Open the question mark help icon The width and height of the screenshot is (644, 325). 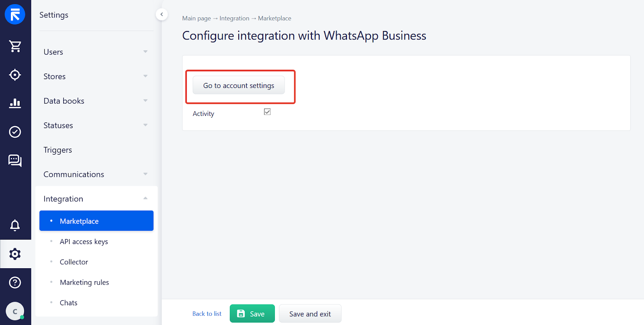click(x=15, y=282)
